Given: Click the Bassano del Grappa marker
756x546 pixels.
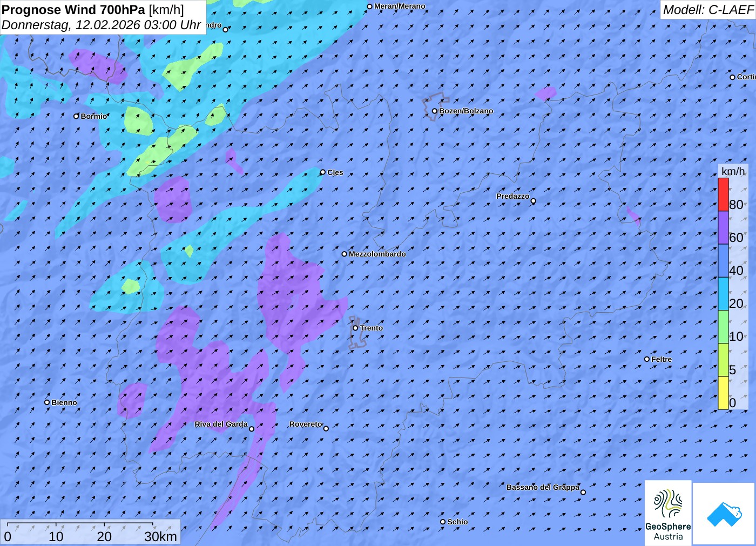Looking at the screenshot, I should 583,492.
